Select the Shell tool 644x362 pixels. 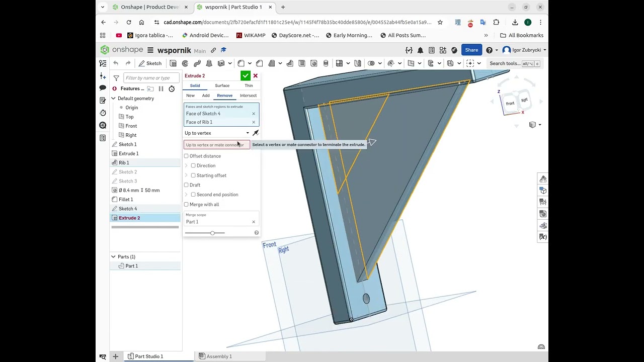(x=302, y=63)
